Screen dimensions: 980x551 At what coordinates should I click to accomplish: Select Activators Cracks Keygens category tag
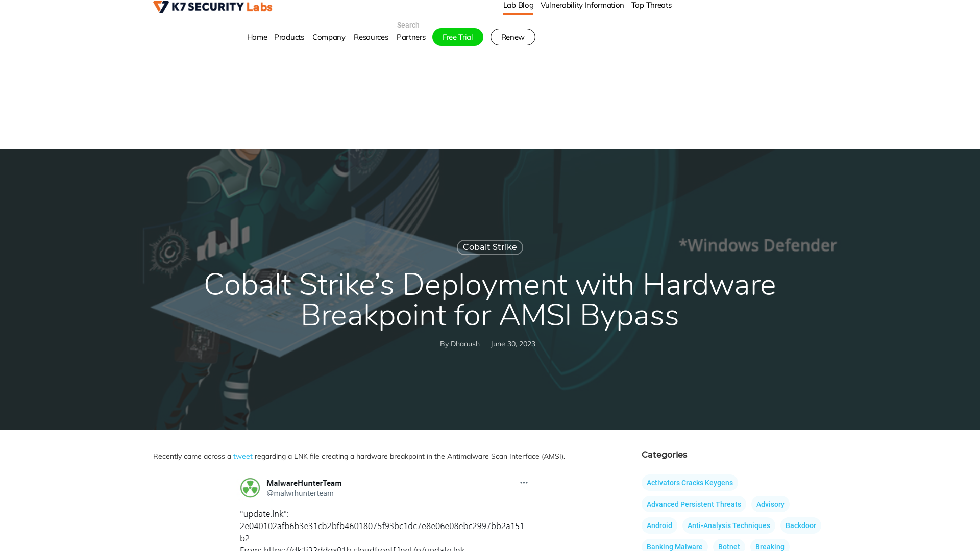(x=690, y=483)
